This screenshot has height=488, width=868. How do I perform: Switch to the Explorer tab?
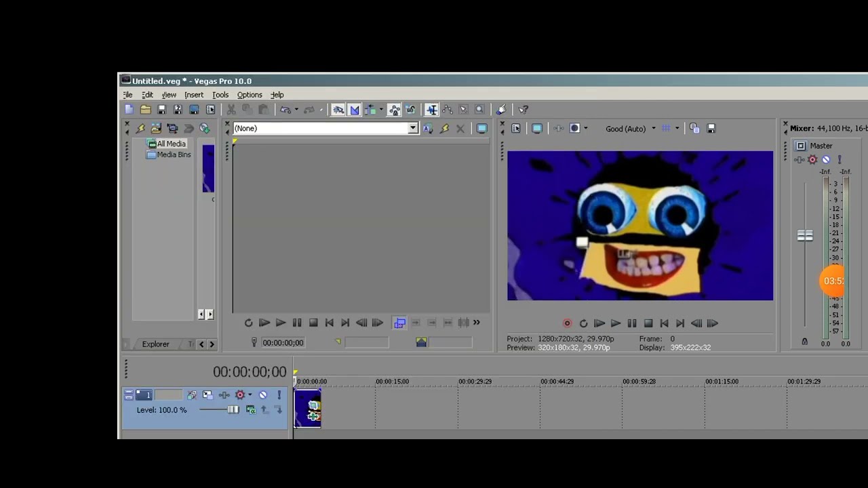pos(155,344)
